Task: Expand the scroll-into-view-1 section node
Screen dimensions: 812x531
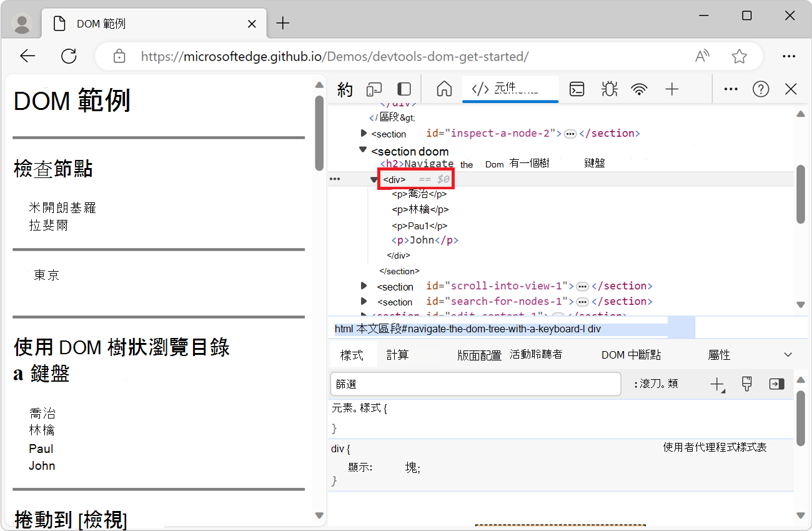Action: click(364, 285)
